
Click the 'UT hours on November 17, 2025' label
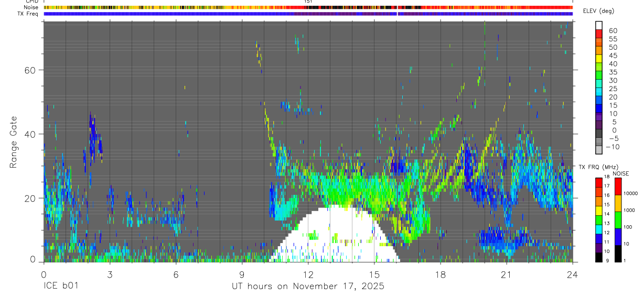coord(308,287)
